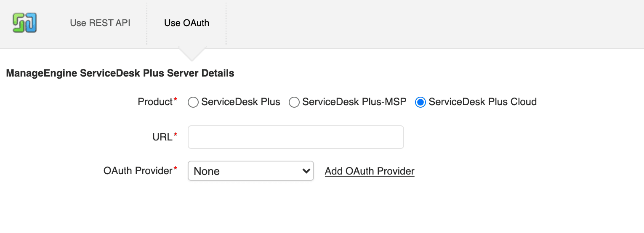Click the "OAuth Provider" field label
This screenshot has width=644, height=233.
(138, 171)
